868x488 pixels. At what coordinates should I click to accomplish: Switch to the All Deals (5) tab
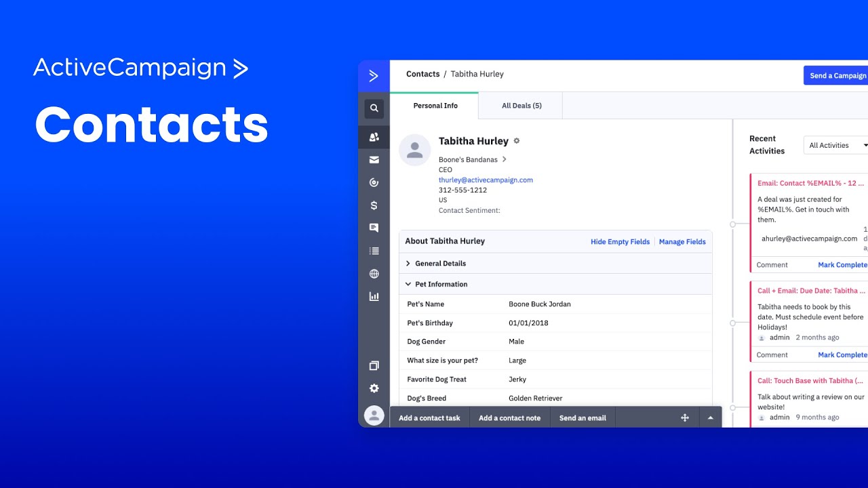click(x=521, y=106)
